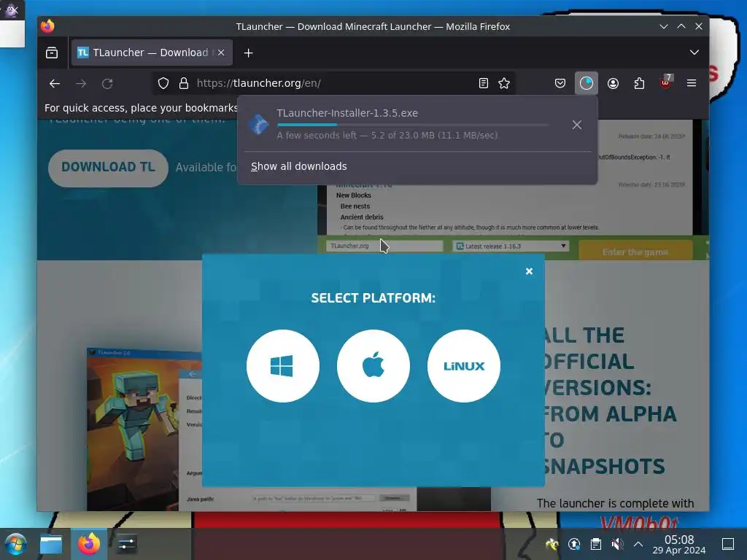This screenshot has height=560, width=747.
Task: Open uBlock Origin extension icon
Action: (665, 82)
